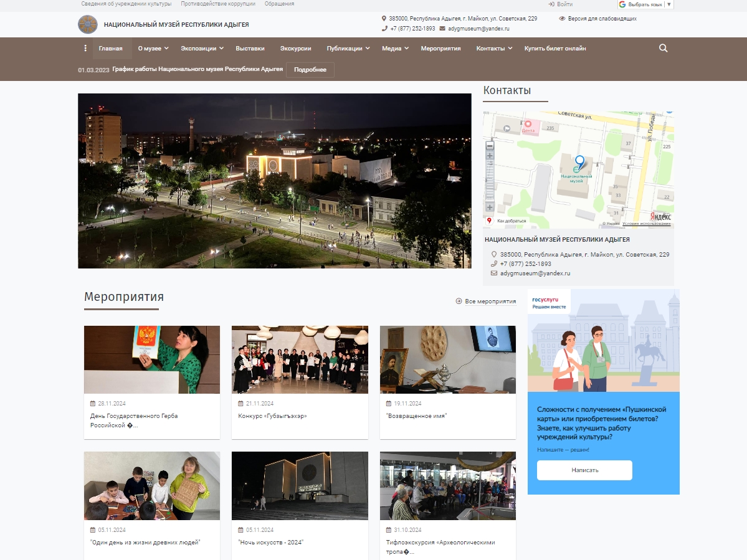Click the Войти login icon link

pos(560,4)
